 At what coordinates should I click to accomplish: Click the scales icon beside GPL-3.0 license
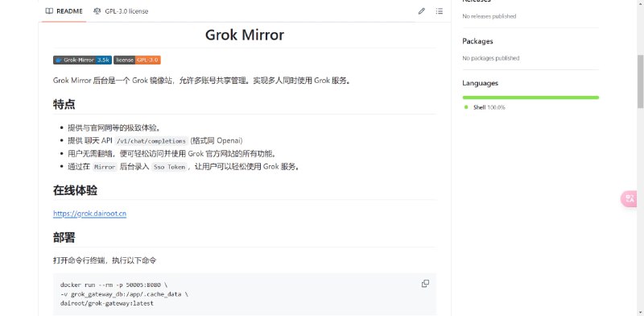point(97,11)
